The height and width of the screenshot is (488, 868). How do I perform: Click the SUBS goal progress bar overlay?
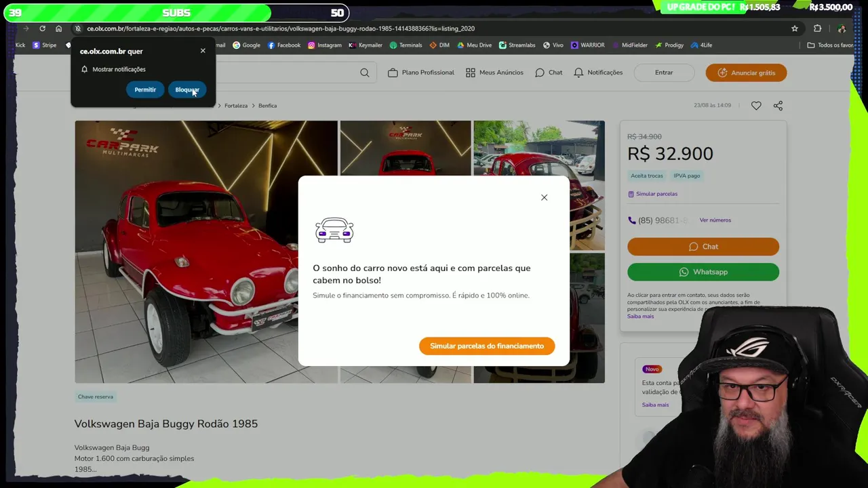[176, 13]
